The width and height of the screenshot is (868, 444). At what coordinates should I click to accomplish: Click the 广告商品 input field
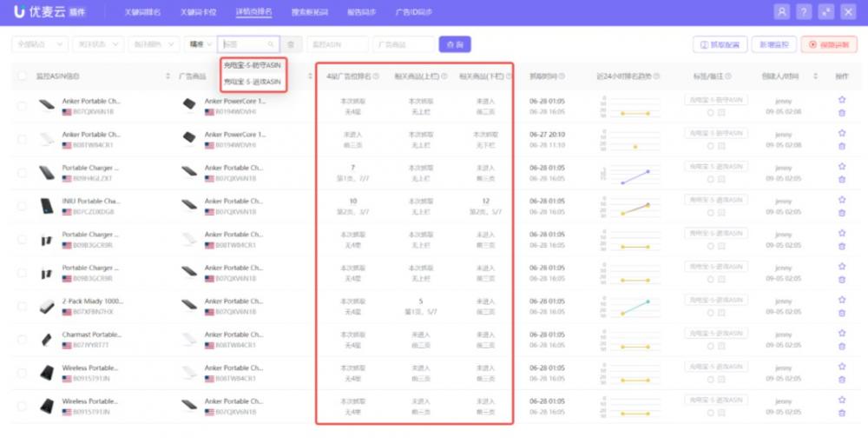404,44
